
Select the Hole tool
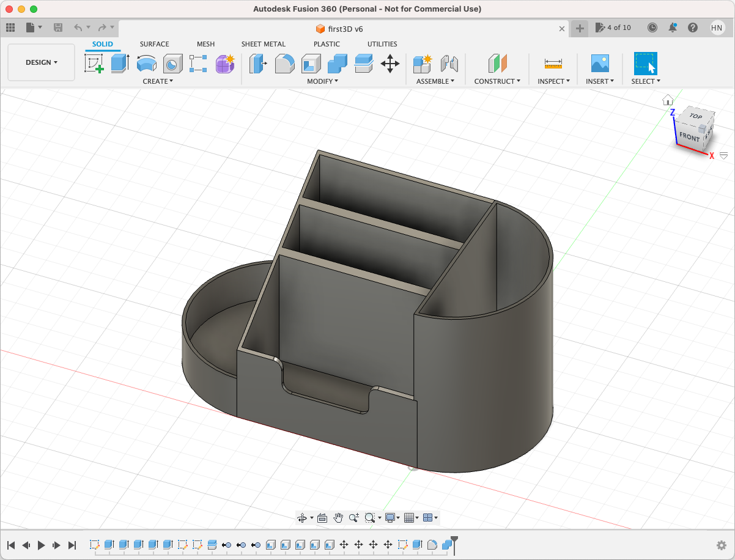173,64
